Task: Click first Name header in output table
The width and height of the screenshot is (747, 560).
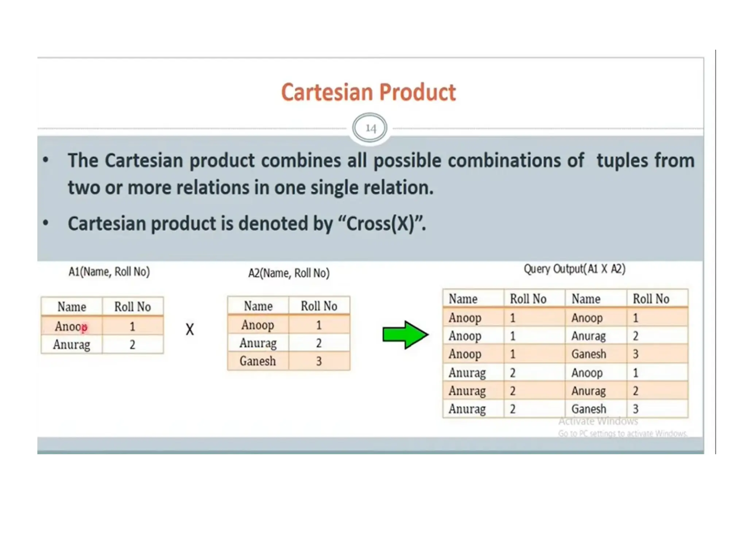Action: 463,299
